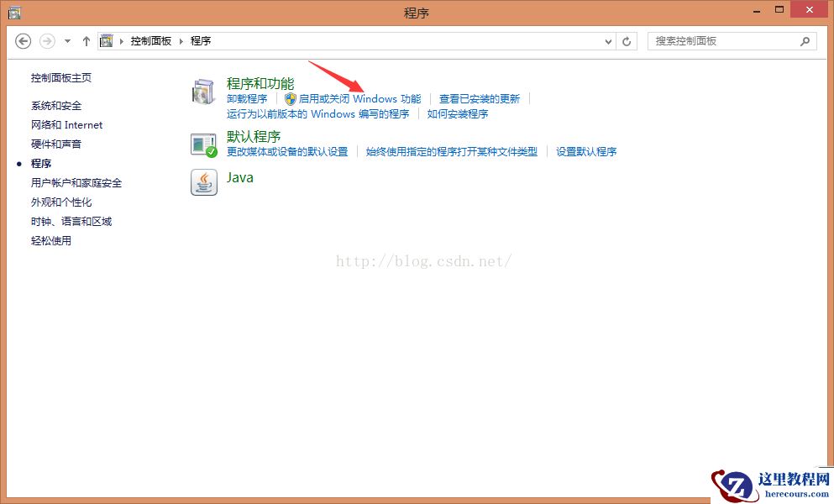This screenshot has height=504, width=834.
Task: Open 设置默认程序
Action: (586, 152)
